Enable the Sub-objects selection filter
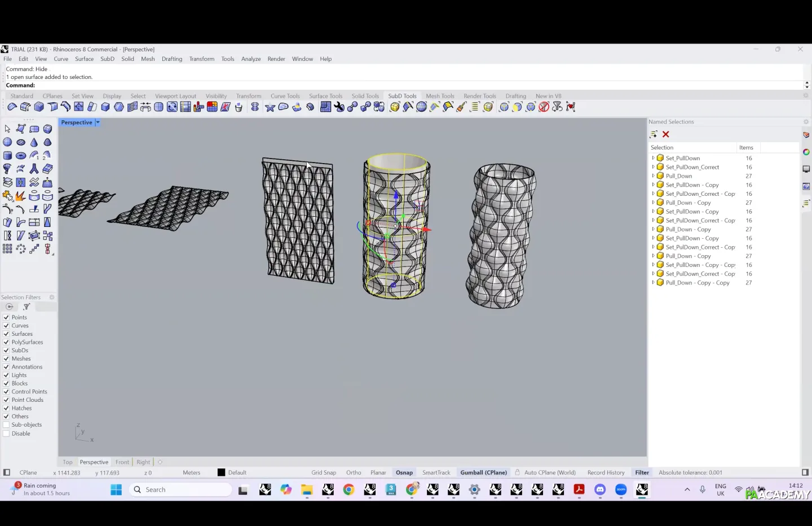Screen dimensions: 812x526 click(x=6, y=425)
